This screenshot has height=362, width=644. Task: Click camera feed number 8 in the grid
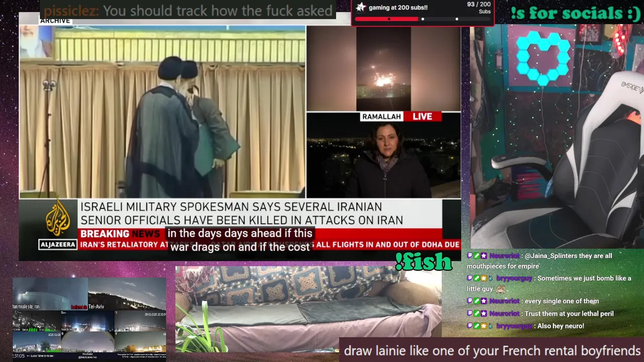click(x=88, y=341)
